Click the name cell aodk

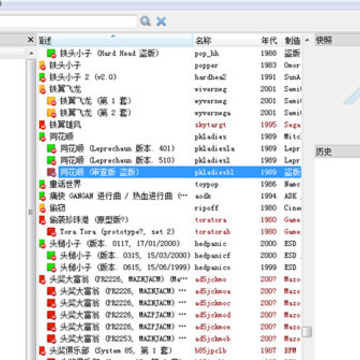coord(203,196)
